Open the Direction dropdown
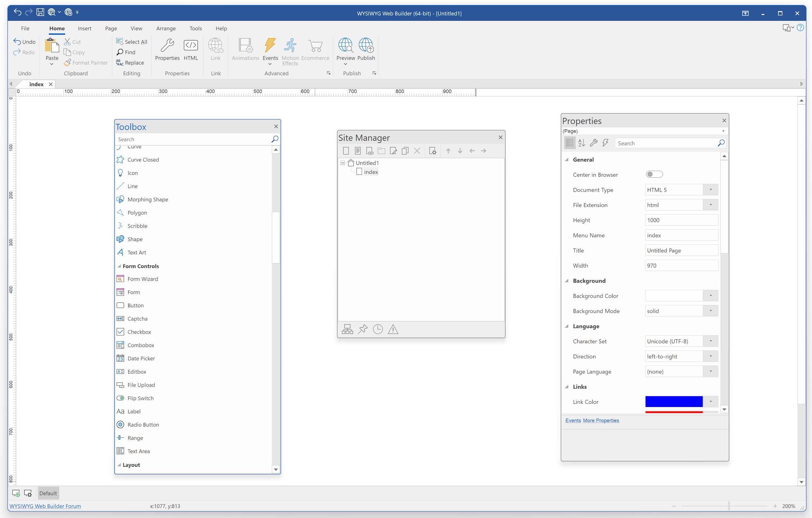 click(x=710, y=356)
